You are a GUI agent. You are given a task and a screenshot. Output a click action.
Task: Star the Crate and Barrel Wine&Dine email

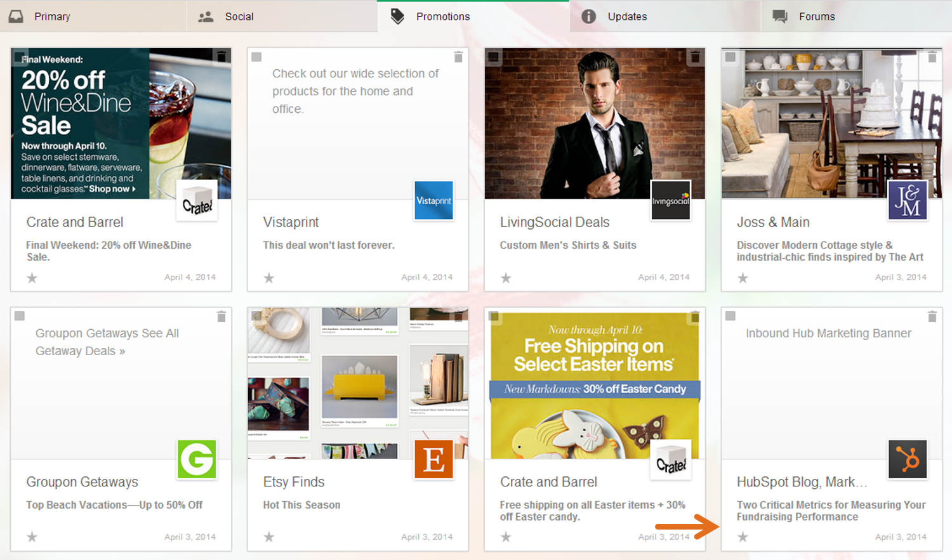tap(32, 278)
